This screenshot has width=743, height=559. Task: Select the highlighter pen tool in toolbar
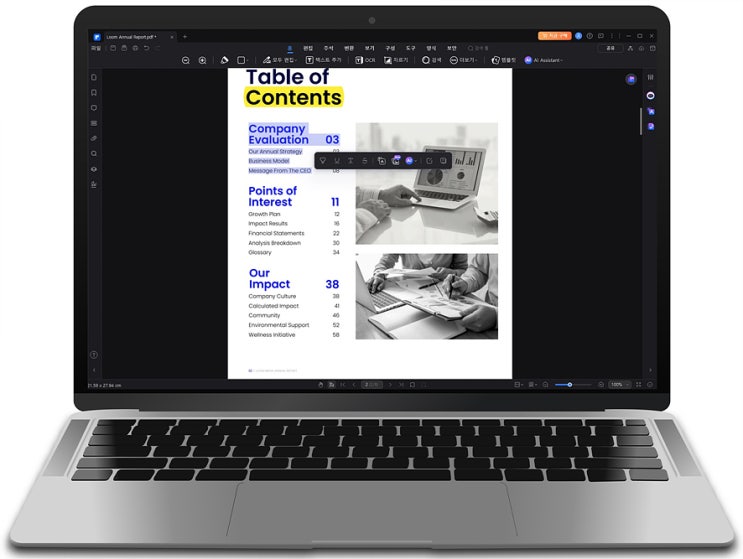point(224,60)
